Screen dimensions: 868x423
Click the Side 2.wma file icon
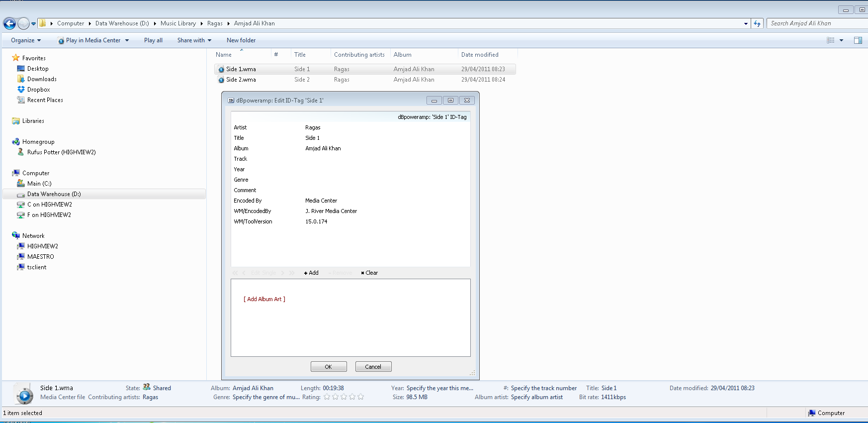pos(221,80)
